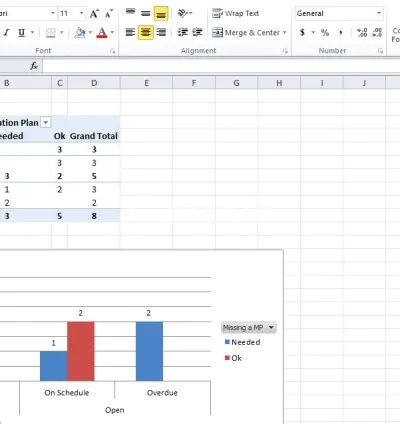Viewport: 400px width, 424px height.
Task: Click Increase Decimal icon
Action: coord(362,33)
